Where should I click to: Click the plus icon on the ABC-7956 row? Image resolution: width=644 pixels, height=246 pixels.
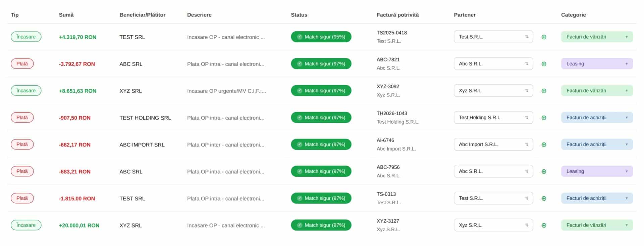click(x=544, y=171)
